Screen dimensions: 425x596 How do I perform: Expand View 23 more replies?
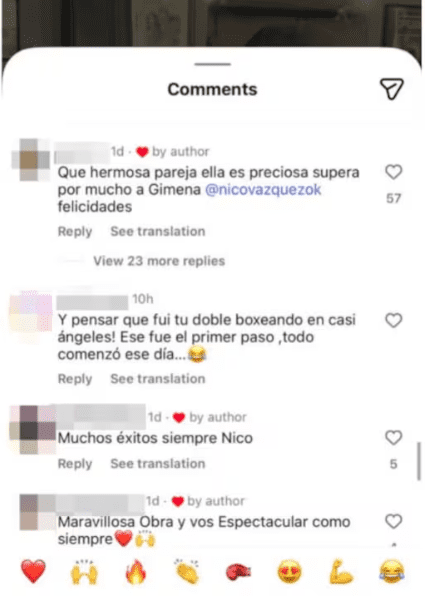[159, 261]
